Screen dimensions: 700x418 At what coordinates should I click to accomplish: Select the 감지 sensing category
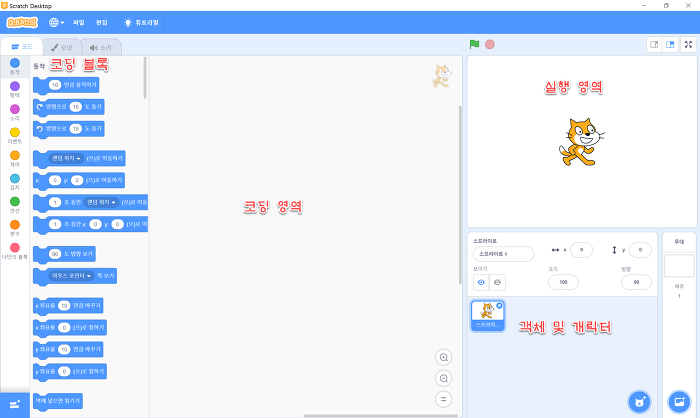point(15,182)
